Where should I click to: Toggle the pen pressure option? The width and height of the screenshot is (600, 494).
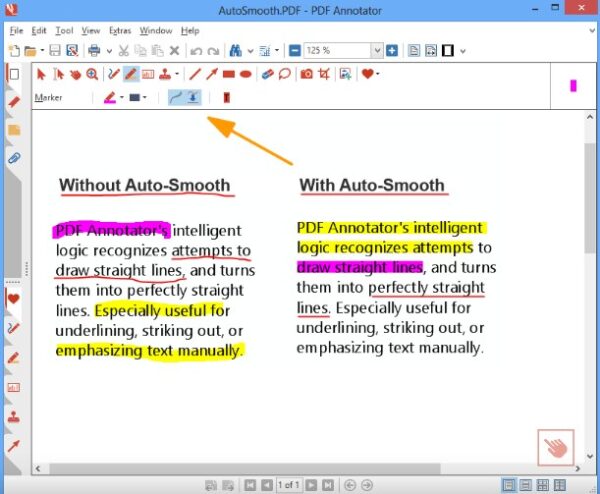tap(193, 98)
